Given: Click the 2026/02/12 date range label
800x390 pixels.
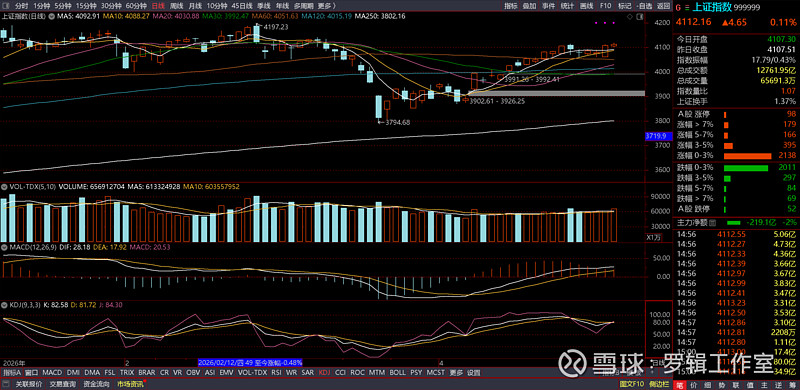Looking at the screenshot, I should click(251, 362).
